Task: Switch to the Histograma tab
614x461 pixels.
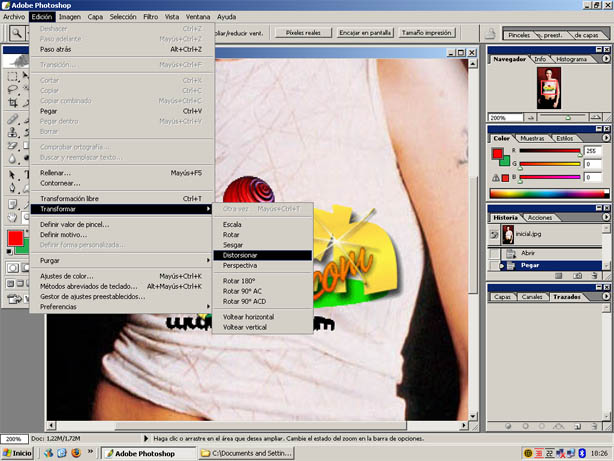Action: coord(572,59)
